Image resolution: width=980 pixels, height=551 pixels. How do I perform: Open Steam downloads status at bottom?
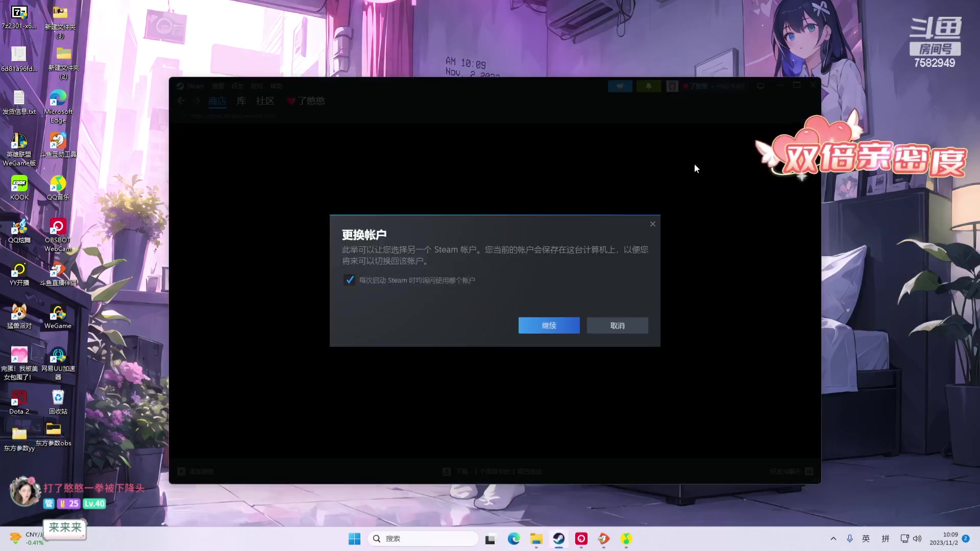pos(492,471)
